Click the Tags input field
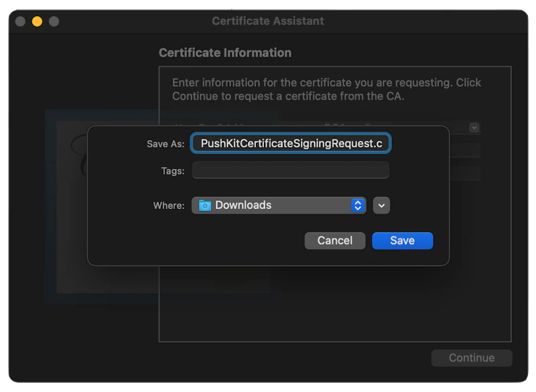 pyautogui.click(x=291, y=170)
